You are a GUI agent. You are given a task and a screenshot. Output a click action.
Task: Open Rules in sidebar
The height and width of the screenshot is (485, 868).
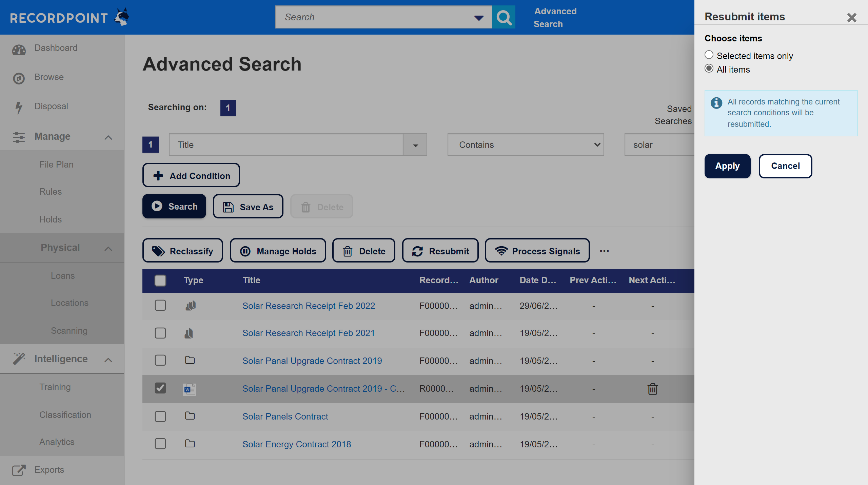pyautogui.click(x=51, y=192)
